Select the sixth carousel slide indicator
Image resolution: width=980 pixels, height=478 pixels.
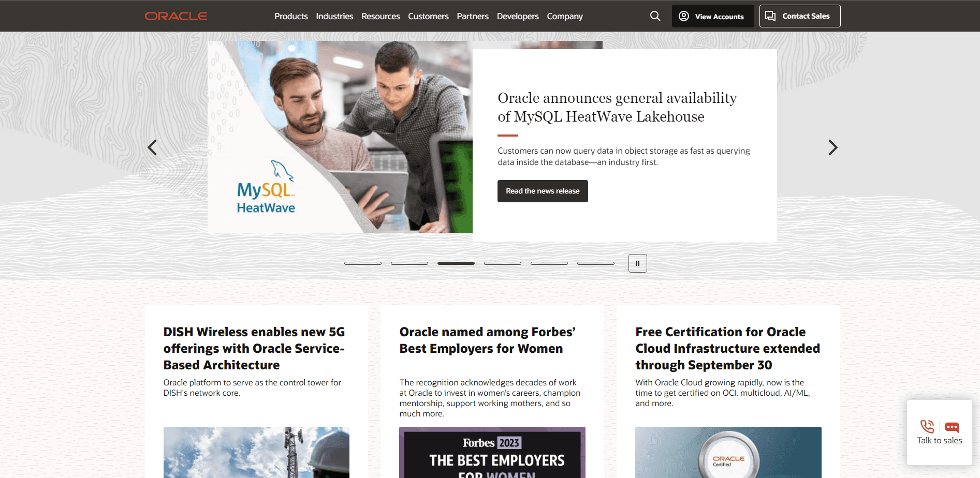[x=596, y=263]
